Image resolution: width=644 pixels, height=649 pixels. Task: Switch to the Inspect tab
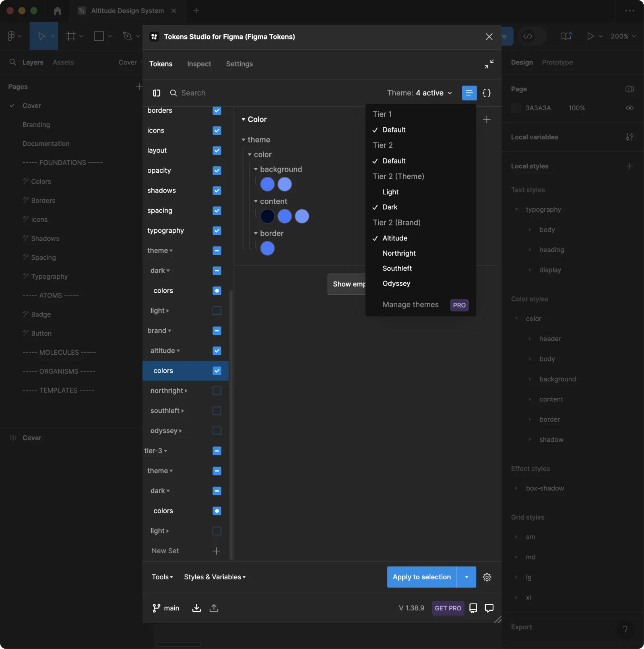click(x=199, y=64)
